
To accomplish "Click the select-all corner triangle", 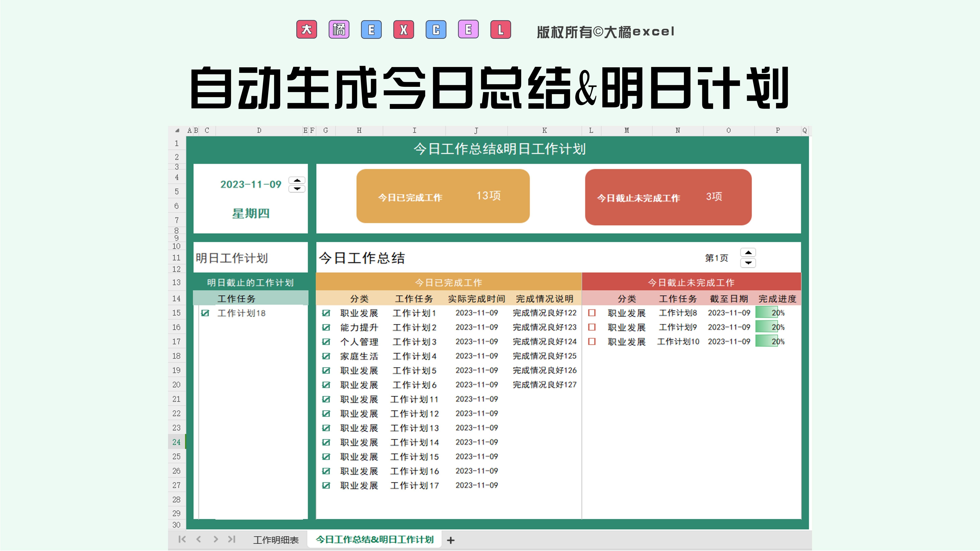I will coord(177,130).
